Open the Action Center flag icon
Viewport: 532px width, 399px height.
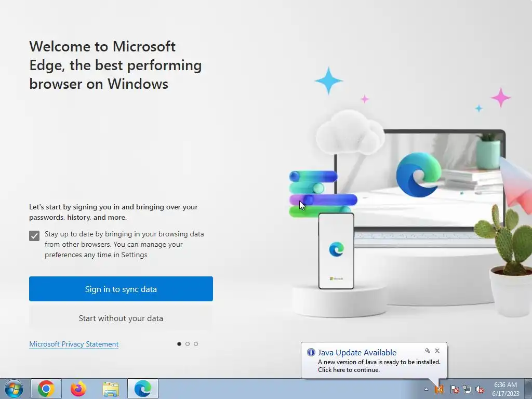pos(454,389)
